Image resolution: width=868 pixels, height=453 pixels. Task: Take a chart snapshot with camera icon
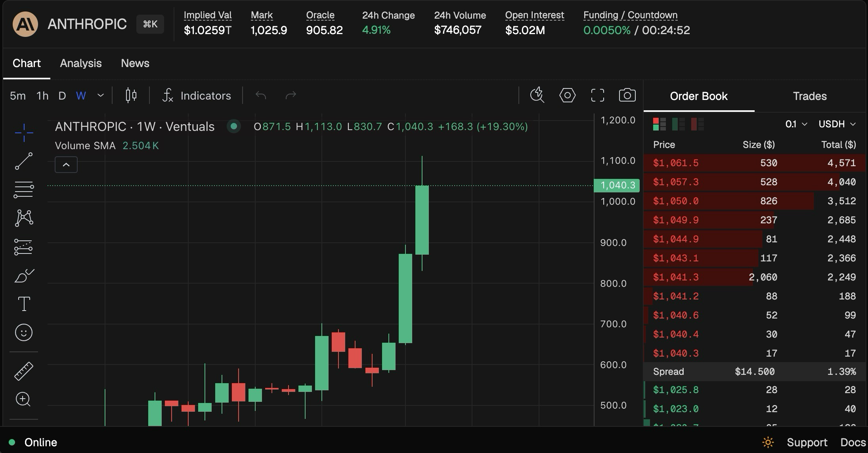pyautogui.click(x=627, y=95)
